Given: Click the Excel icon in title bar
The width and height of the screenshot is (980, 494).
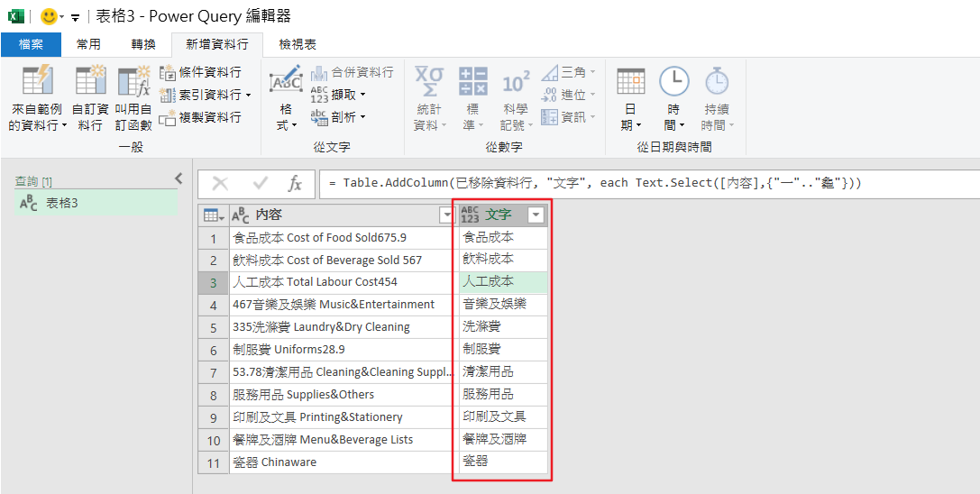Looking at the screenshot, I should [x=15, y=15].
